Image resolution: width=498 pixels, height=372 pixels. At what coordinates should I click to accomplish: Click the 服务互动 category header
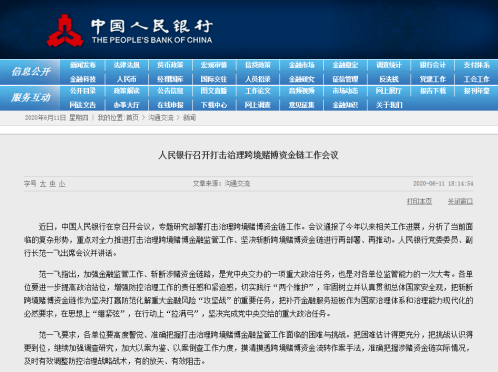[x=31, y=97]
